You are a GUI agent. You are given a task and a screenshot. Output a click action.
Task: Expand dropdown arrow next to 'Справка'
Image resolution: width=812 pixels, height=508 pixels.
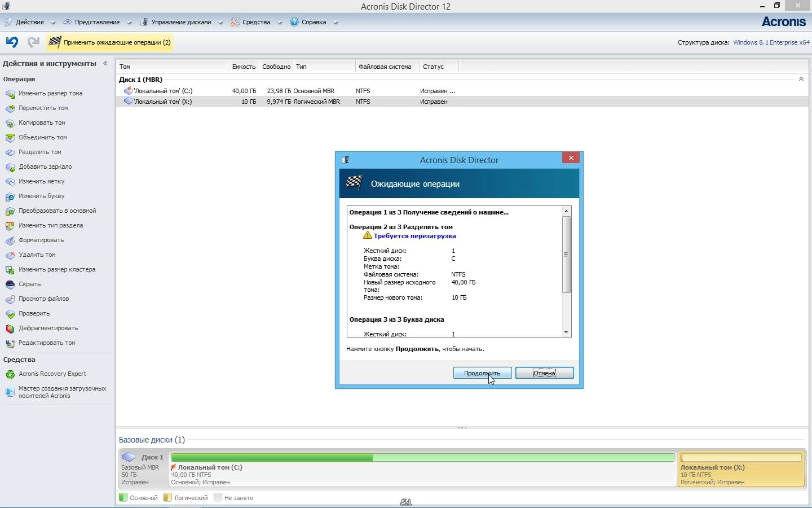click(x=335, y=23)
